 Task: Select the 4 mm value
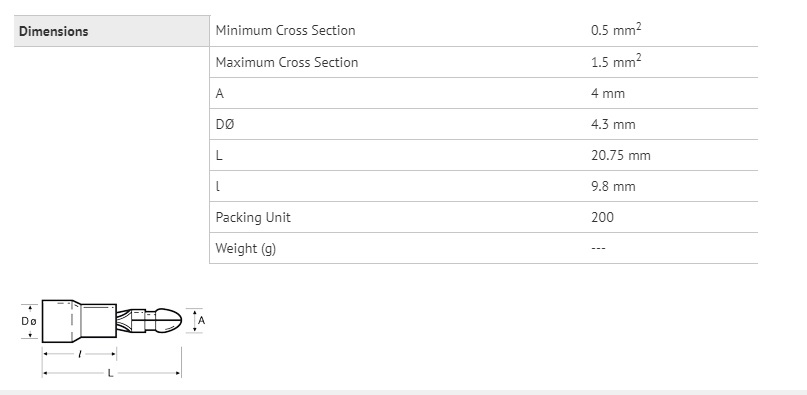[x=608, y=94]
